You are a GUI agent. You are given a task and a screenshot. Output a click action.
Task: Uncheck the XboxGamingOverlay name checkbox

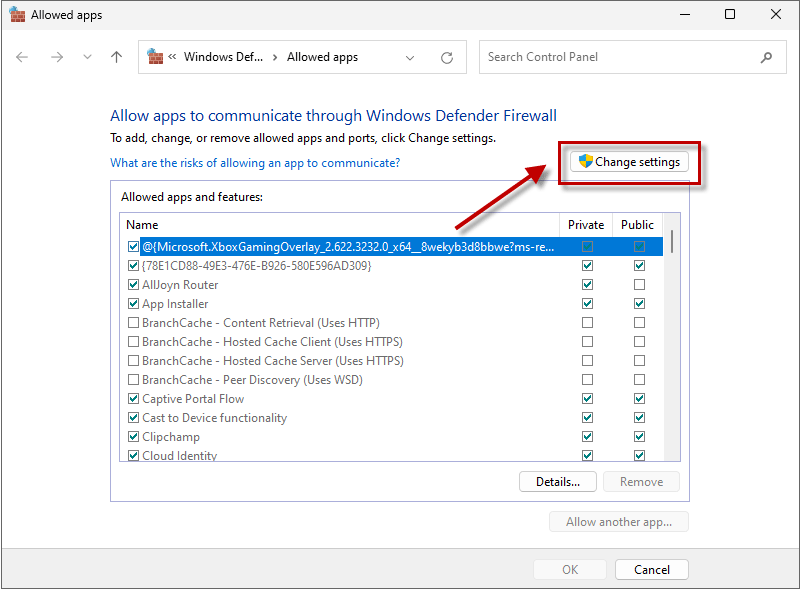pos(133,247)
